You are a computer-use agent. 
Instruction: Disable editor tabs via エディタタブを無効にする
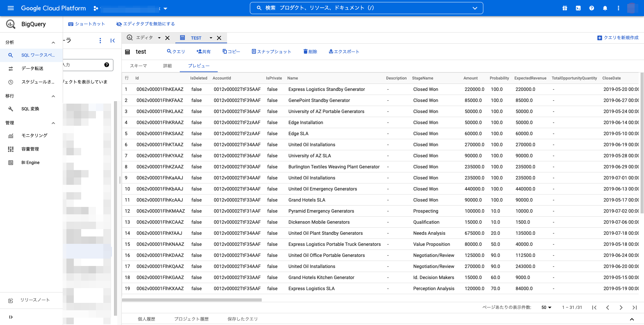pyautogui.click(x=146, y=24)
